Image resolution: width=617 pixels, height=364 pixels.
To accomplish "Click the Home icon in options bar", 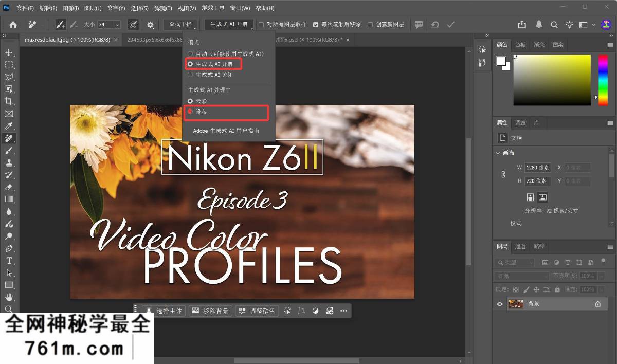I will (13, 24).
